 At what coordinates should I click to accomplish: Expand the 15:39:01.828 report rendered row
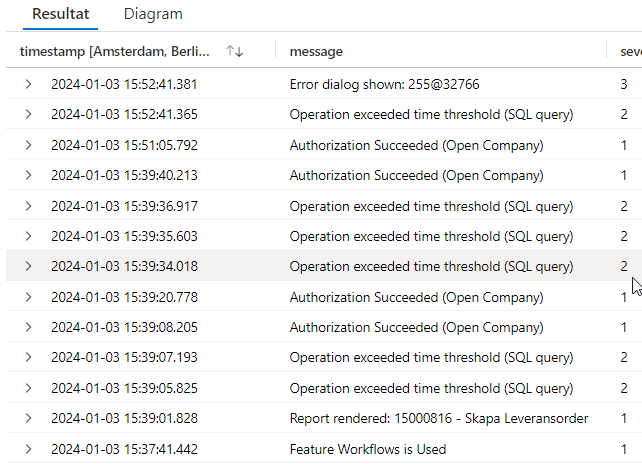click(x=28, y=418)
